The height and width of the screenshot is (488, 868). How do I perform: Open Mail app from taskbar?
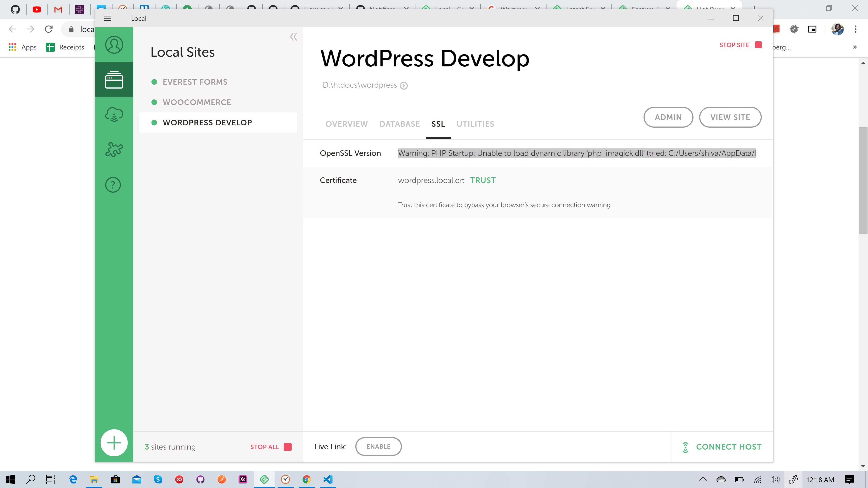[x=137, y=479]
